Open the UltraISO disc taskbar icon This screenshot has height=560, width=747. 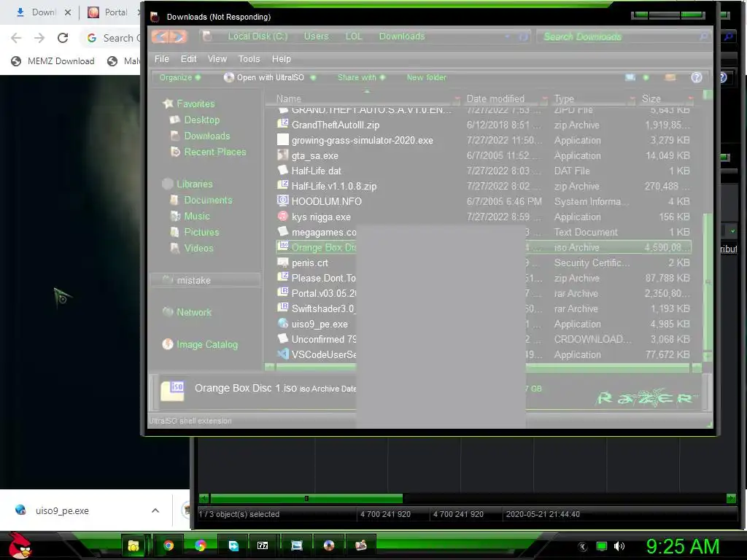329,545
